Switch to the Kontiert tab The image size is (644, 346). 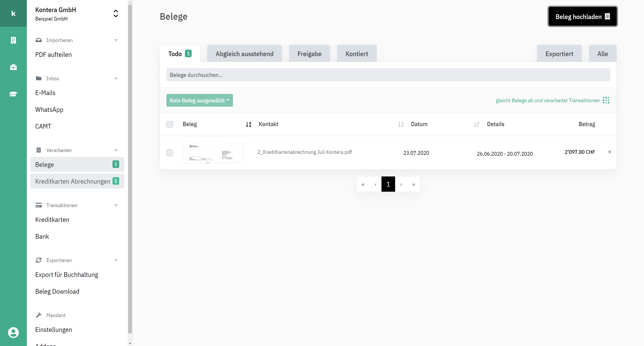tap(357, 53)
